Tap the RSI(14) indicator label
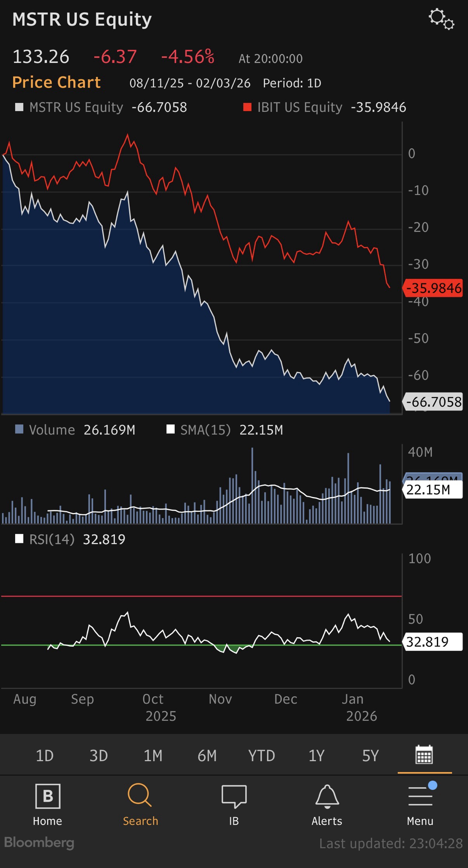Image resolution: width=468 pixels, height=868 pixels. click(52, 539)
